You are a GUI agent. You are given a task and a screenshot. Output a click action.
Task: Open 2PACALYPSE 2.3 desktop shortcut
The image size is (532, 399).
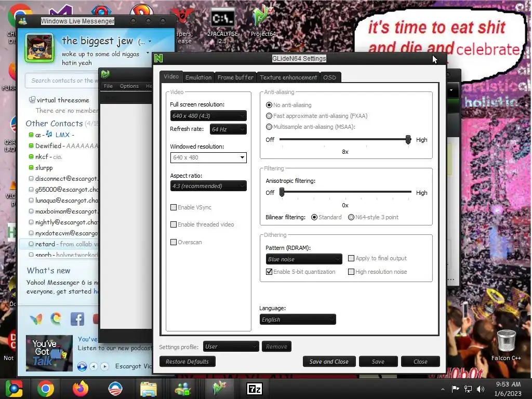(222, 25)
